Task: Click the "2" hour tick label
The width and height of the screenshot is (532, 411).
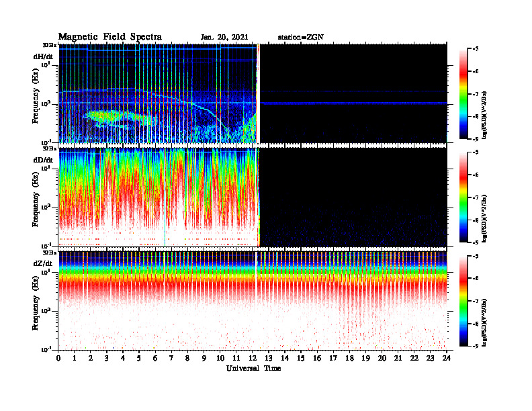Action: pyautogui.click(x=91, y=359)
